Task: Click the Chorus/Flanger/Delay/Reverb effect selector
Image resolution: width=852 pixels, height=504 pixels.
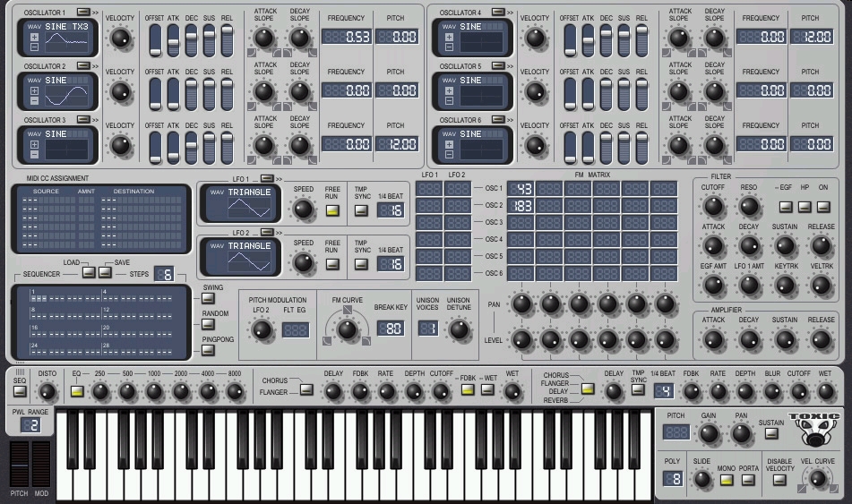Action: click(x=588, y=389)
